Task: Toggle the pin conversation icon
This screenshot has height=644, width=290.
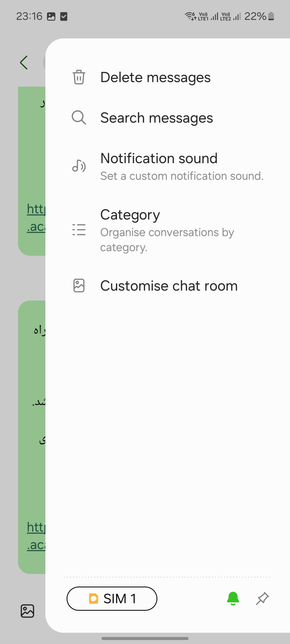Action: (262, 599)
